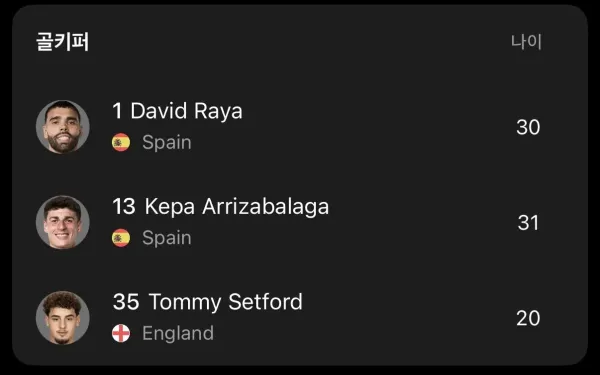The image size is (600, 375).
Task: Open David Raya's player photo
Action: click(63, 127)
